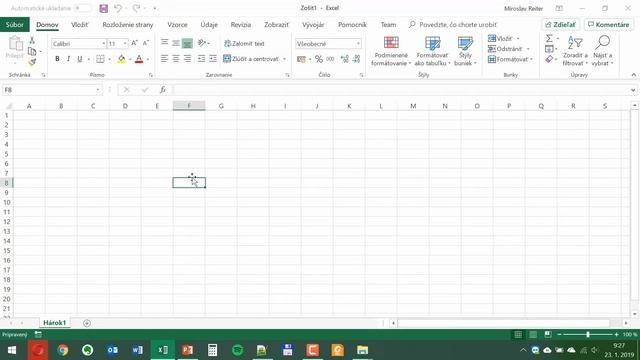Undo the last action

(x=118, y=8)
